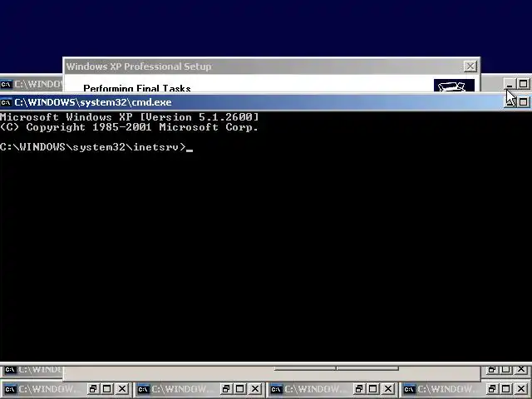Close the Windows XP Professional Setup dialog

coord(470,66)
